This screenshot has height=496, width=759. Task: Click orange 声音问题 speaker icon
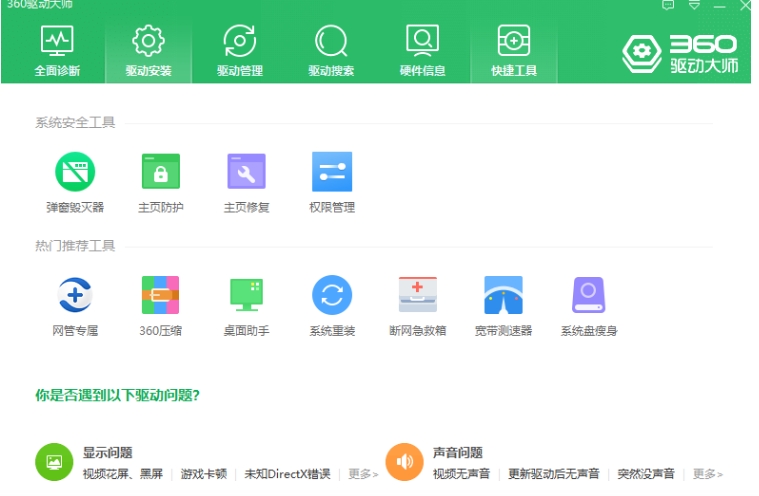pos(405,462)
